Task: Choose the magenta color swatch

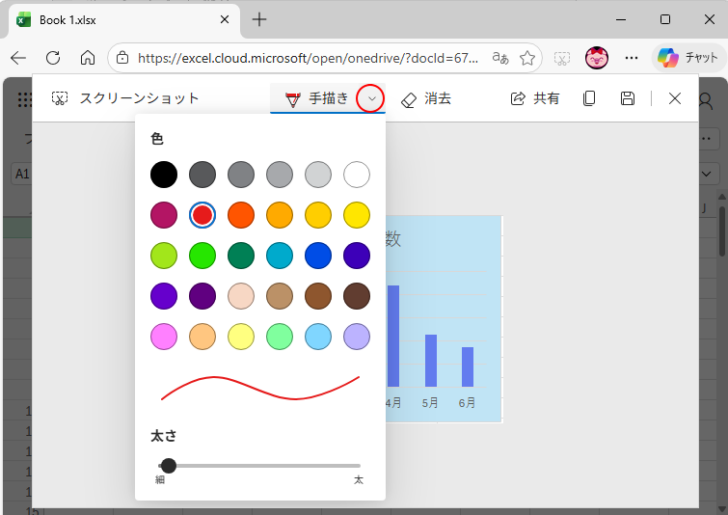Action: tap(164, 215)
